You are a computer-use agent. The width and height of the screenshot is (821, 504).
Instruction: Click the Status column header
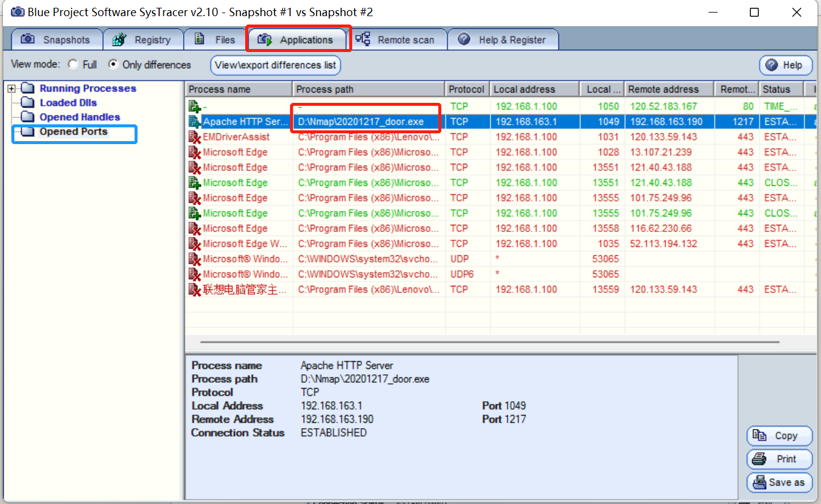782,89
